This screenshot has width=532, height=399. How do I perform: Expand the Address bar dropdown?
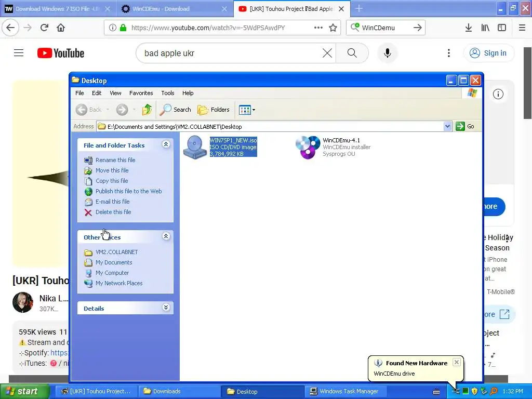click(x=447, y=126)
